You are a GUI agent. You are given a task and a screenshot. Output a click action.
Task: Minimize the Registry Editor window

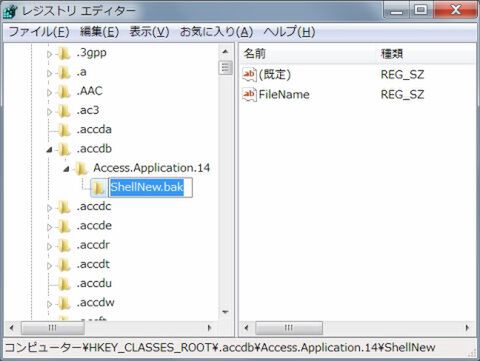click(396, 10)
